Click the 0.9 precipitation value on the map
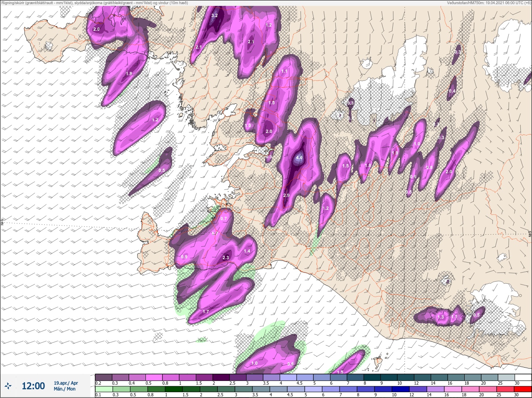Image resolution: width=532 pixels, height=398 pixels. click(x=185, y=257)
